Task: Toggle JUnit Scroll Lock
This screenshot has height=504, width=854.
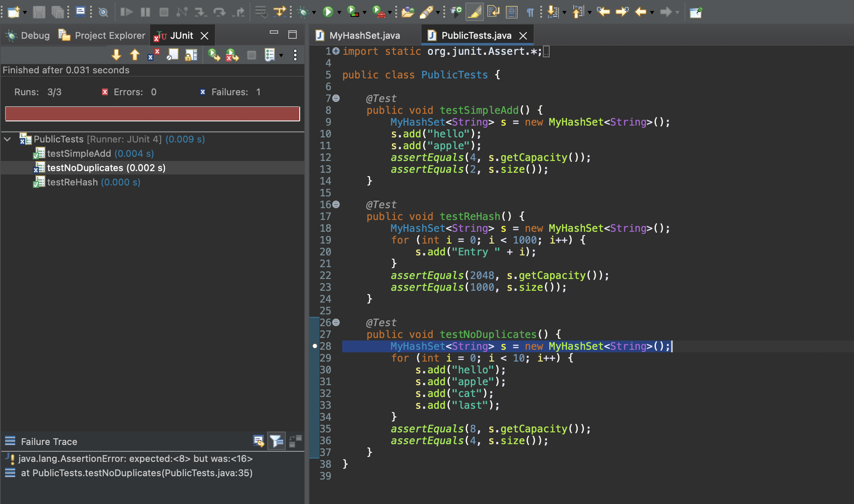Action: (x=191, y=55)
